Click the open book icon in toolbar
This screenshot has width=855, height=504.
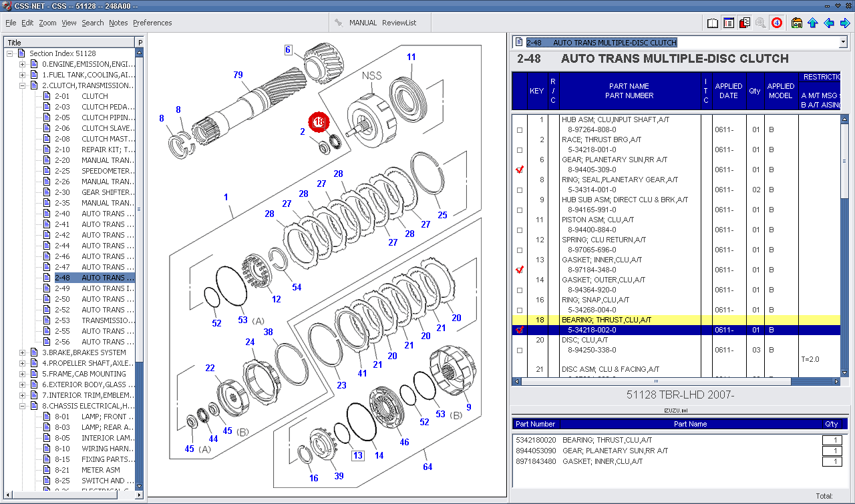click(713, 23)
